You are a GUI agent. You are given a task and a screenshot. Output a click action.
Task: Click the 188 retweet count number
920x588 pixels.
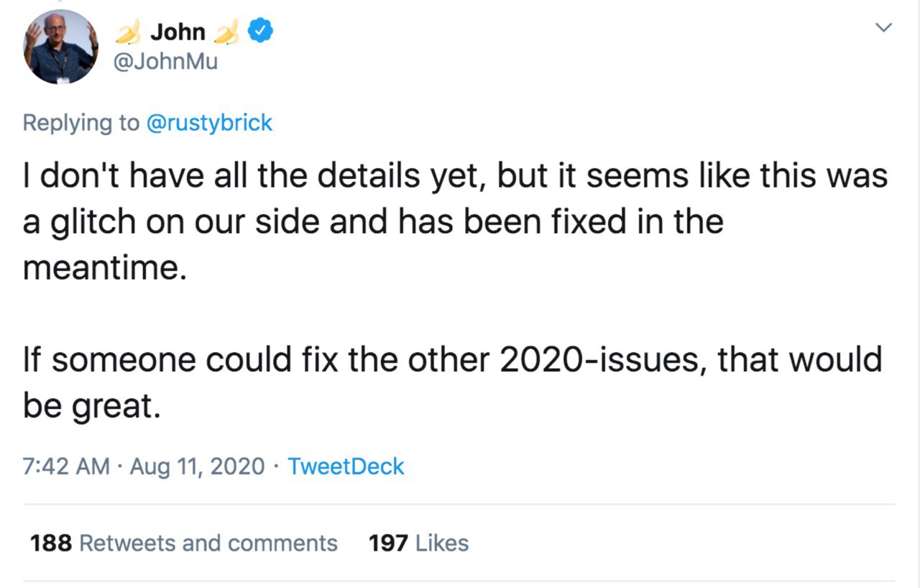(x=51, y=543)
